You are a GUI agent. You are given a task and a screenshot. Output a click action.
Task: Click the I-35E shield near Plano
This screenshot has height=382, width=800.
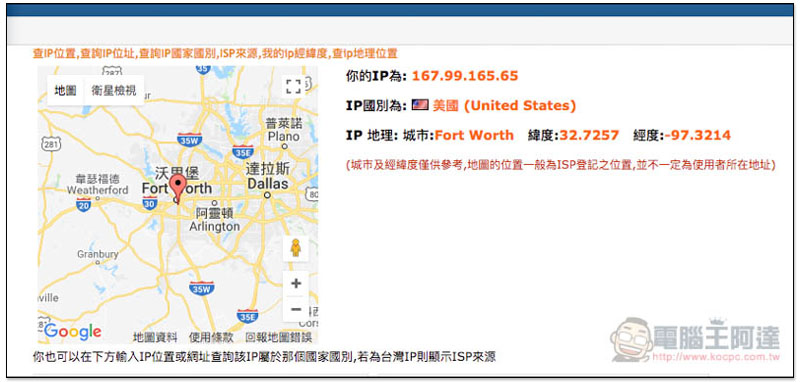click(242, 151)
